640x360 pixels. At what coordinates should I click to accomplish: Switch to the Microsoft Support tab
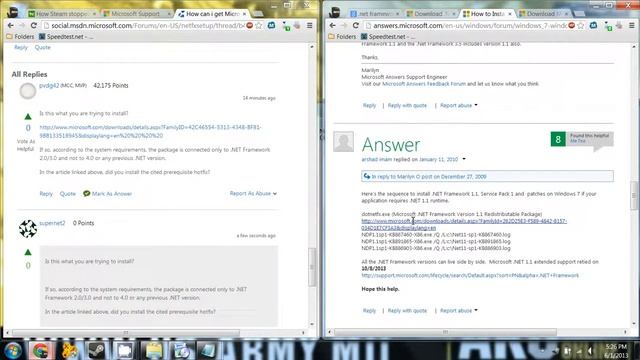pos(136,14)
